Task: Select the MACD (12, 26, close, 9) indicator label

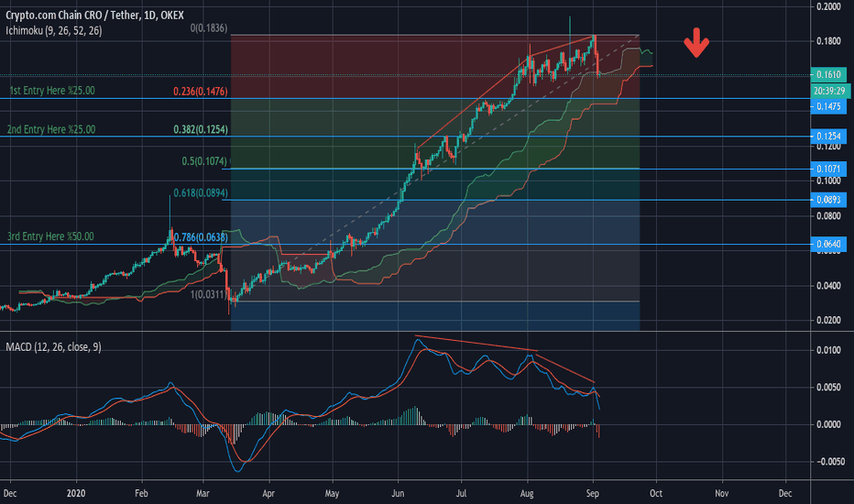Action: coord(53,347)
